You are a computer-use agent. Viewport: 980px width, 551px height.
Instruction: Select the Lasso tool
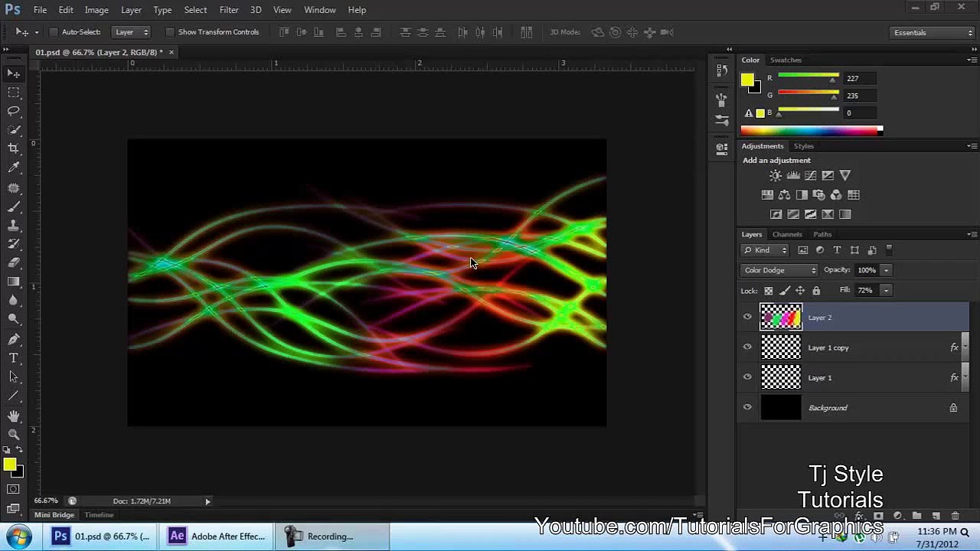(x=14, y=112)
